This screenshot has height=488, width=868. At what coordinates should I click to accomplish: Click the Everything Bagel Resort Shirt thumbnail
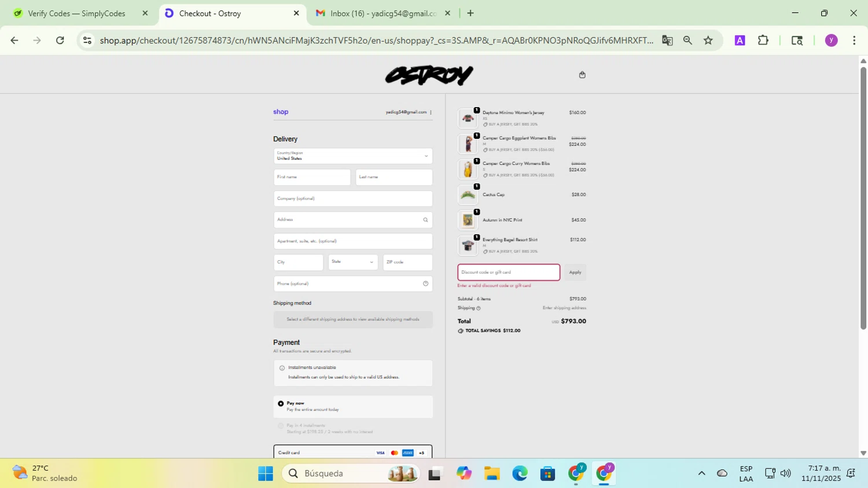point(468,246)
